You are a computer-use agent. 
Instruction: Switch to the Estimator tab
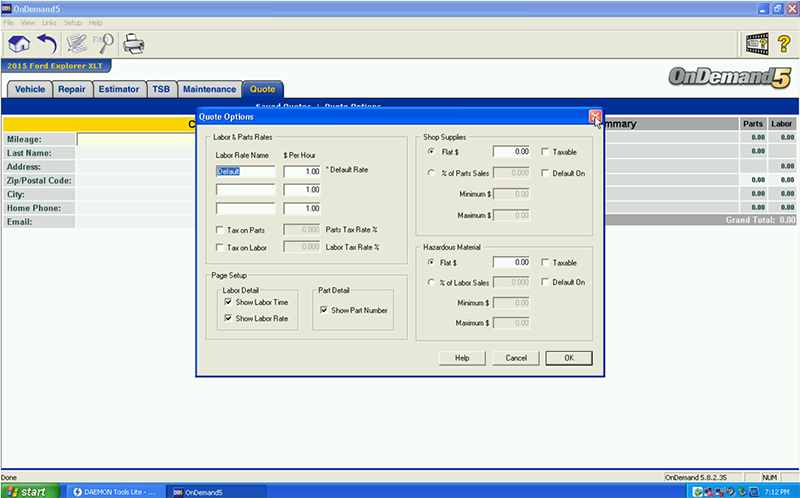point(119,89)
